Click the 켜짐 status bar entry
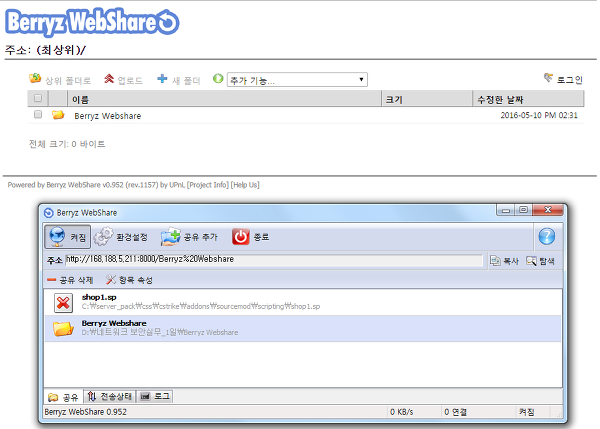Image resolution: width=600 pixels, height=429 pixels. 527,412
